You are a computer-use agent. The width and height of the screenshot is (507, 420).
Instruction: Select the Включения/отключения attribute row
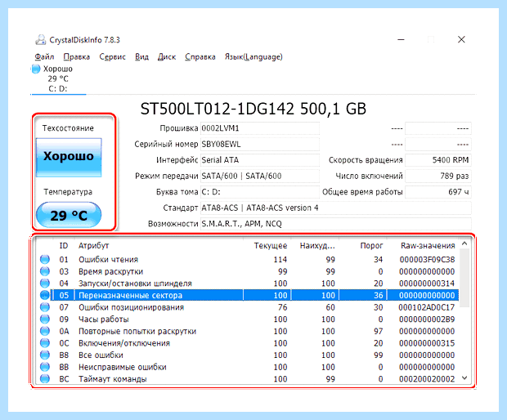247,343
